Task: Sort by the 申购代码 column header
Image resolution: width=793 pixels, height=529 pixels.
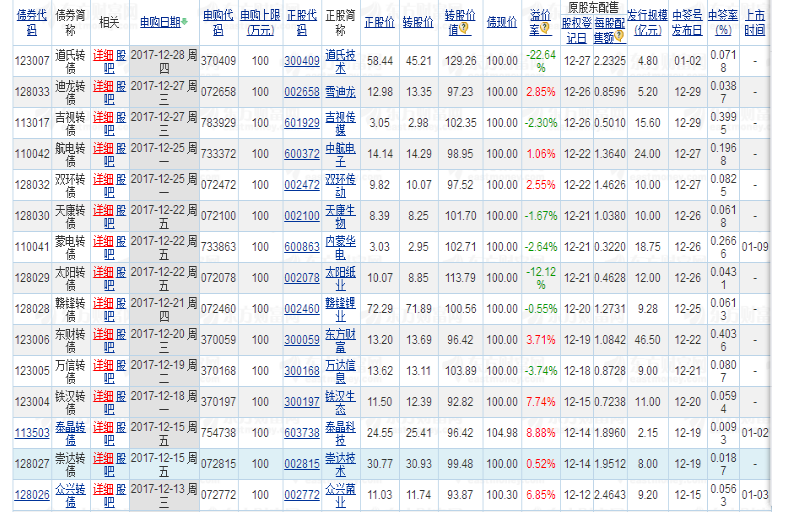Action: [218, 22]
